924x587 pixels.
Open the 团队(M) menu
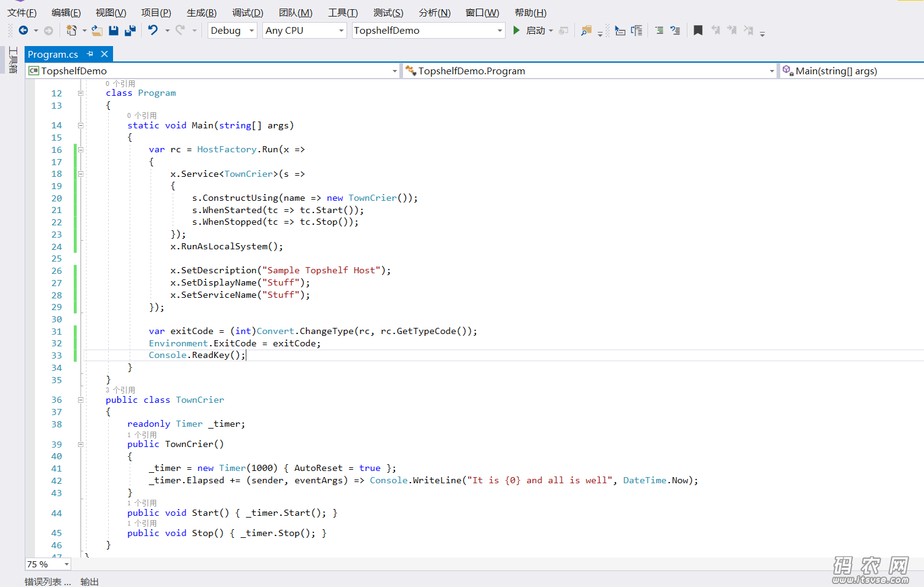click(x=296, y=12)
